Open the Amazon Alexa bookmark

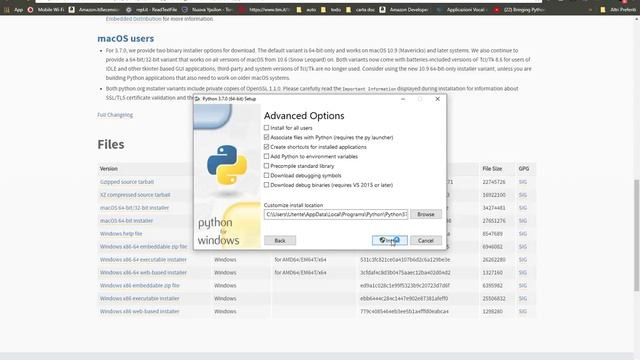click(x=95, y=9)
